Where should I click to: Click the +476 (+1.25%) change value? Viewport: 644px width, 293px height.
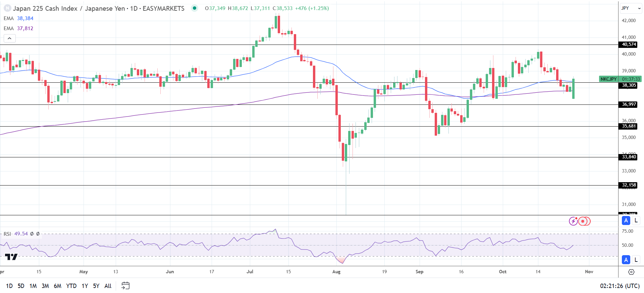point(312,8)
